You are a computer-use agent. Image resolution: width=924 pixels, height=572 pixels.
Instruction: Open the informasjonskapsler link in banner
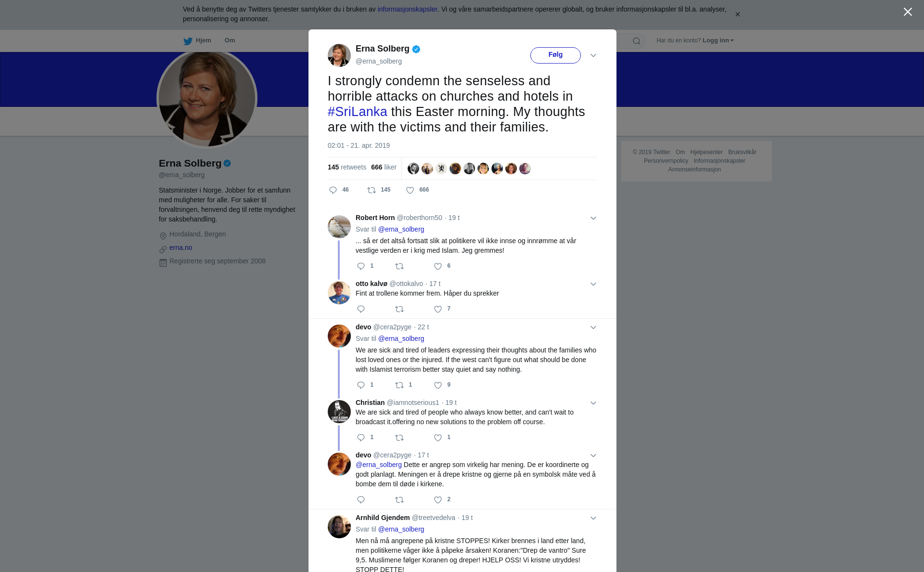pyautogui.click(x=407, y=9)
